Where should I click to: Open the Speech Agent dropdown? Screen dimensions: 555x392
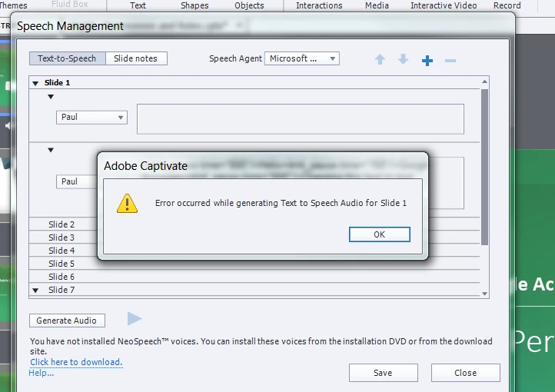(302, 58)
